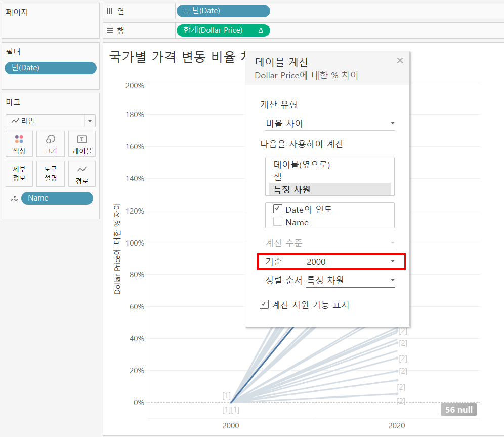Toggle the Date의 연도 checkbox
The image size is (504, 437).
[278, 209]
